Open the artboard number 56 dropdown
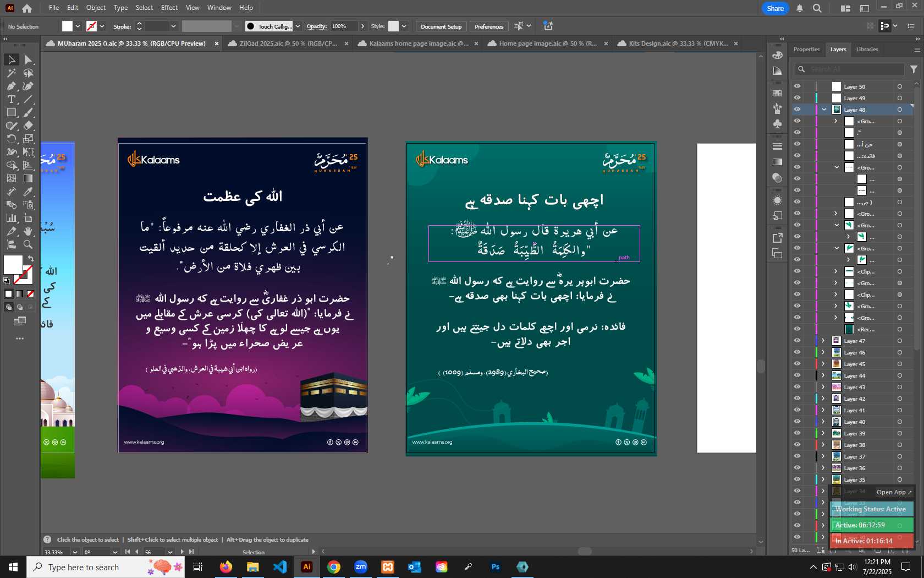Screen dimensions: 924x578 pyautogui.click(x=170, y=552)
